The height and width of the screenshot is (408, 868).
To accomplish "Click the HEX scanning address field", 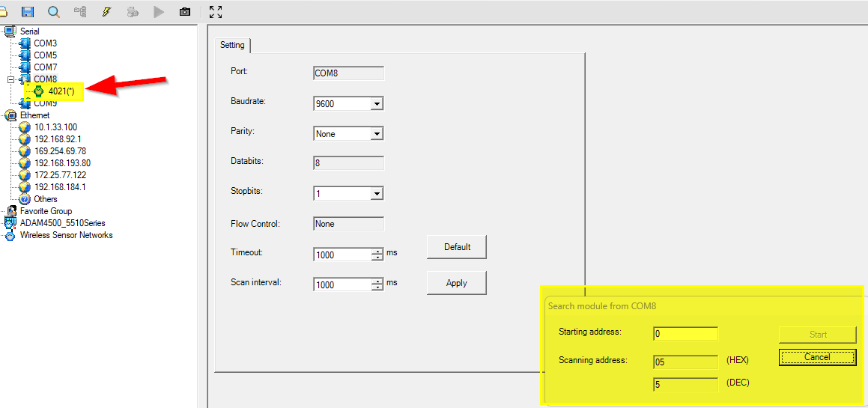I will pos(685,362).
